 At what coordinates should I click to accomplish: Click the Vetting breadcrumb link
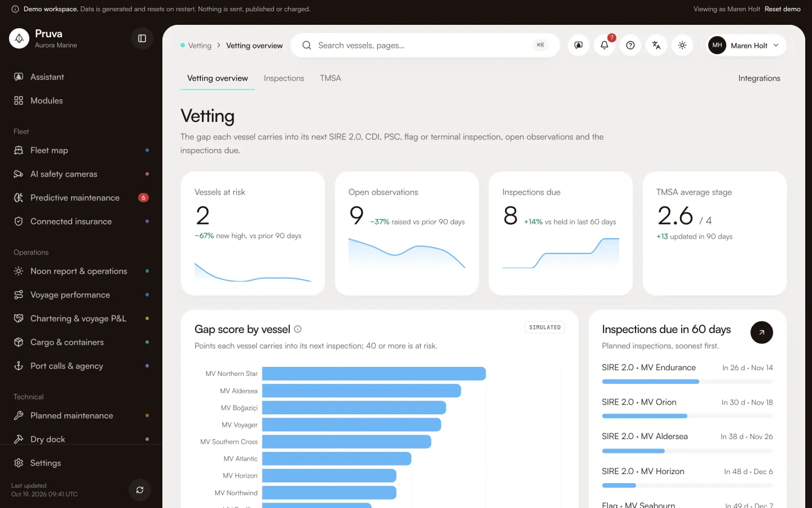click(x=200, y=46)
